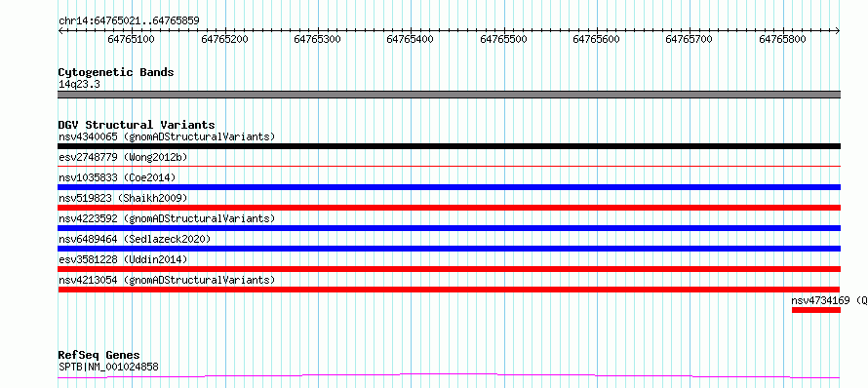Open variant label esv2748779 (Wong2012b)

123,157
